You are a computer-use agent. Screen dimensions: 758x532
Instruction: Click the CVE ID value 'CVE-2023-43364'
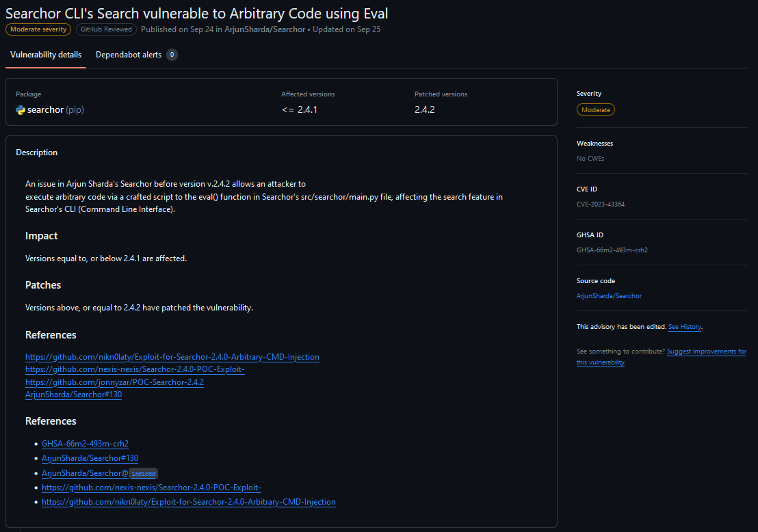[x=601, y=204]
